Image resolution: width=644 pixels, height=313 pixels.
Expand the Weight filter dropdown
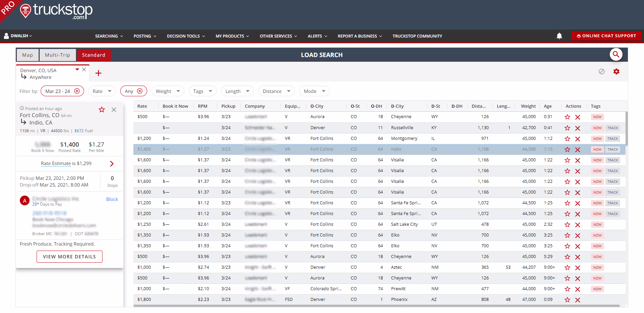[168, 91]
